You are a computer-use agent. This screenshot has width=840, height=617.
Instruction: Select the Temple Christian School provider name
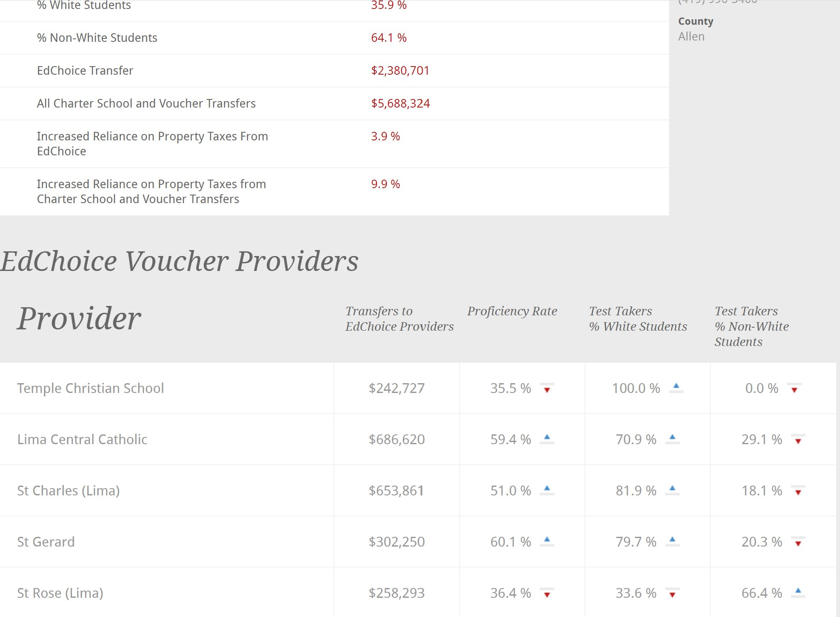90,388
